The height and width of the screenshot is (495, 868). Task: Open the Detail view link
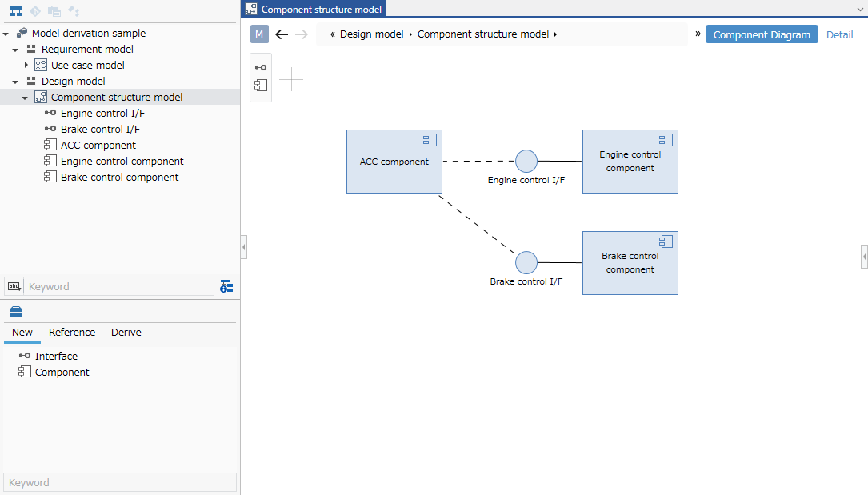coord(839,34)
